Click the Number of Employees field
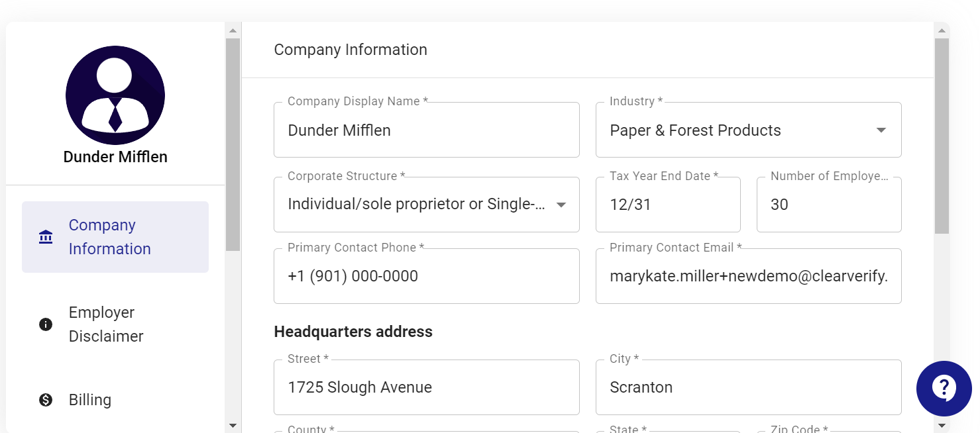This screenshot has width=980, height=433. [x=829, y=205]
